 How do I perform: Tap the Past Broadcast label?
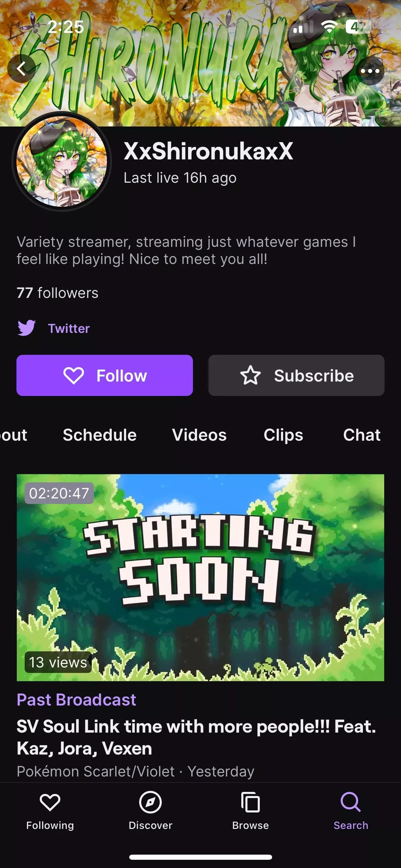76,700
